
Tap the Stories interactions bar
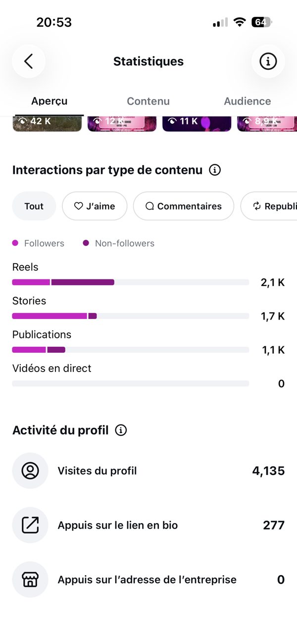point(131,316)
